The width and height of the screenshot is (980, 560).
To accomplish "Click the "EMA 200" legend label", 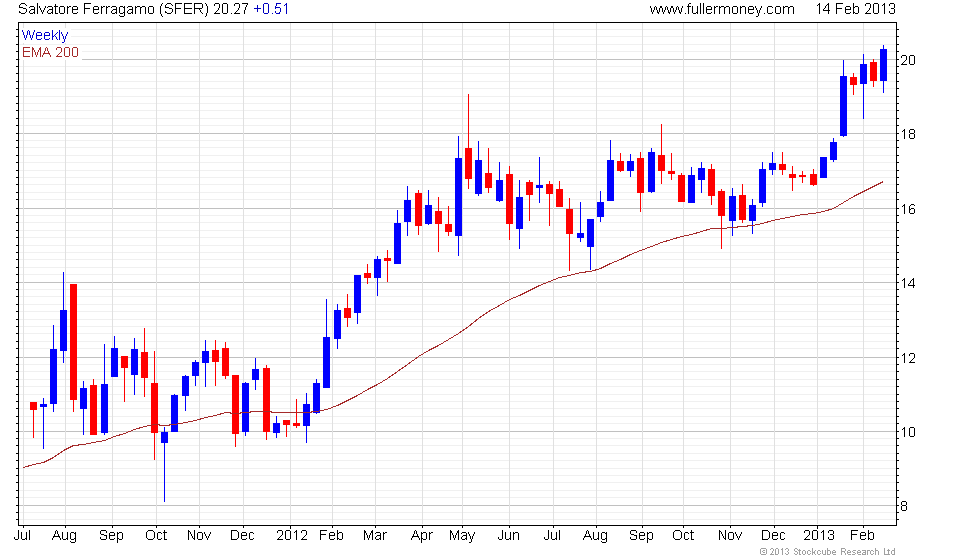I will point(51,52).
